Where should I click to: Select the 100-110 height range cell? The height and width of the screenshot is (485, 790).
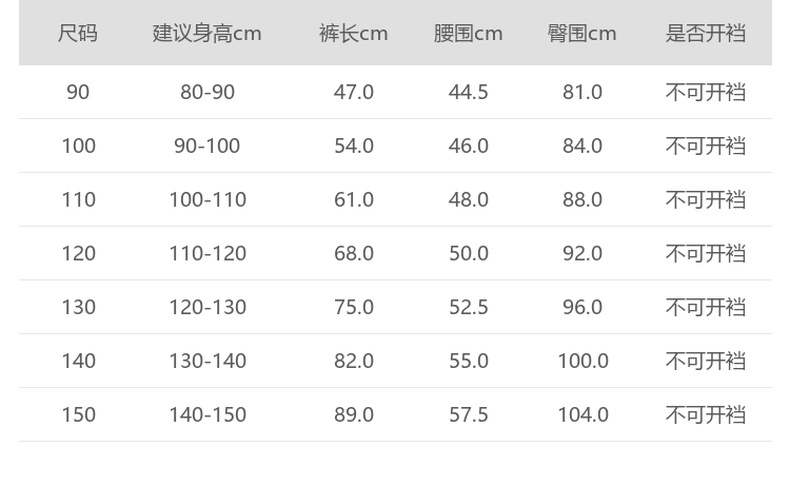click(207, 200)
